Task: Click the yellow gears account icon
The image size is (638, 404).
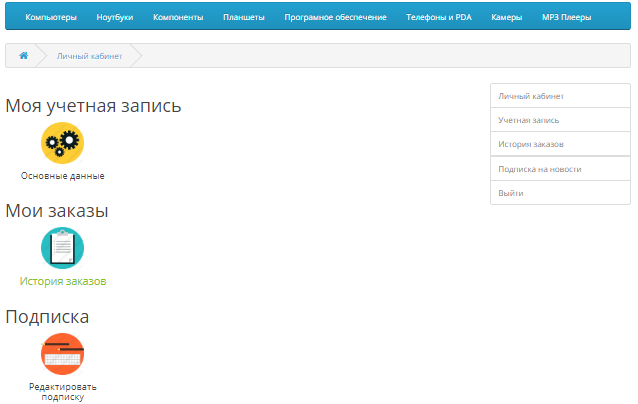Action: [62, 143]
